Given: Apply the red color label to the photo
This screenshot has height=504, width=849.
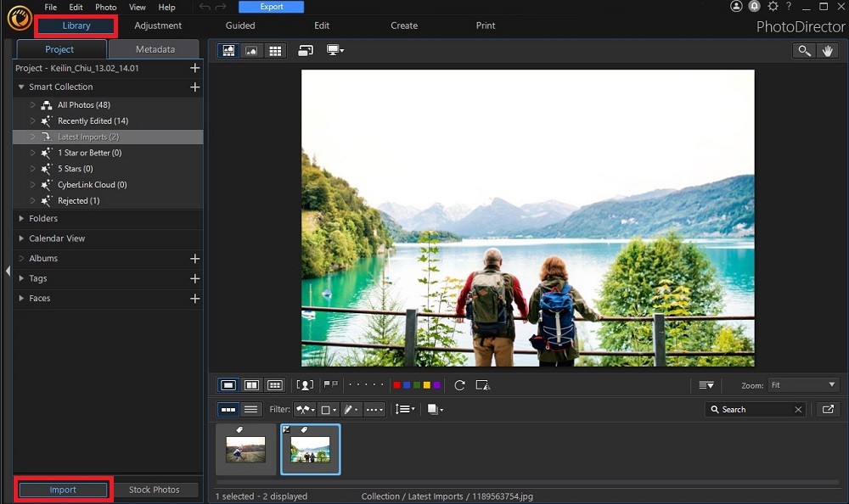Looking at the screenshot, I should click(x=396, y=384).
